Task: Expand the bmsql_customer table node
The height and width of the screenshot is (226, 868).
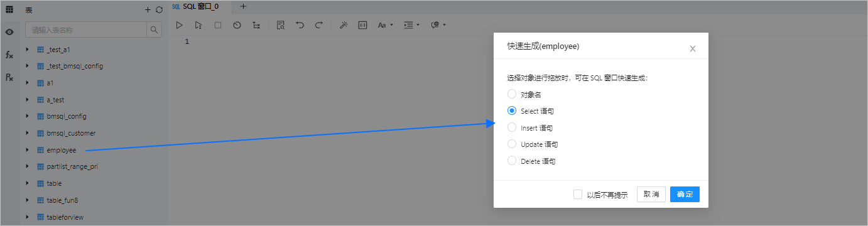Action: (27, 133)
